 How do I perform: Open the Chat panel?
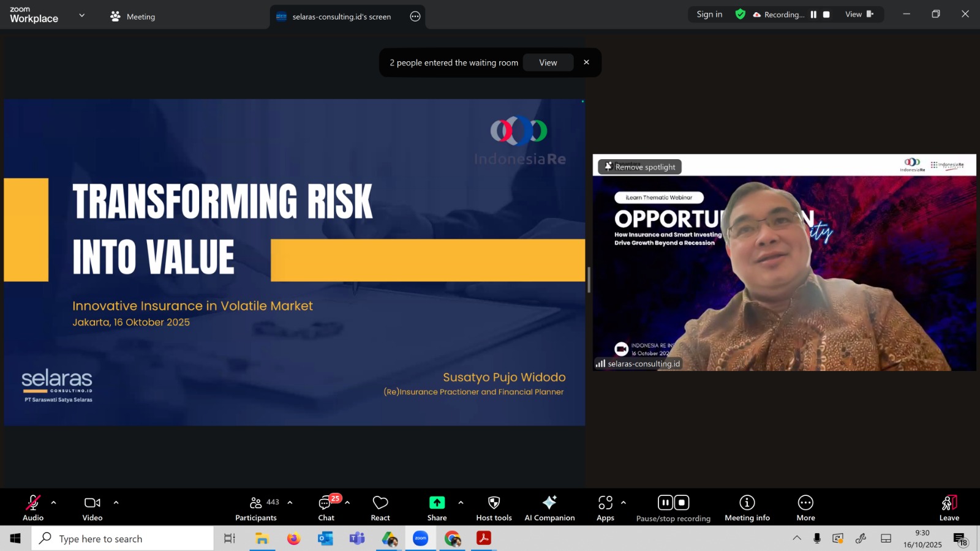(x=326, y=508)
